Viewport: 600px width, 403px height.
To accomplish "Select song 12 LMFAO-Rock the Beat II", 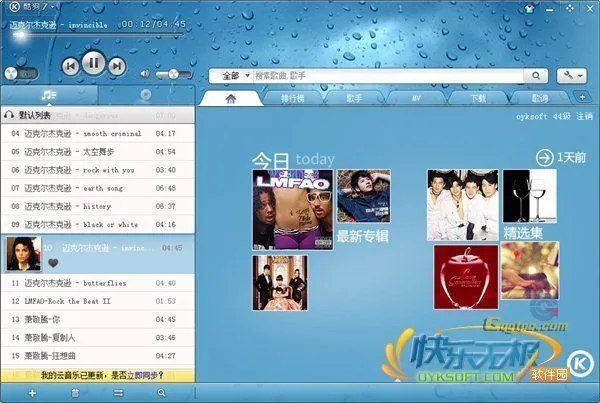I will click(x=98, y=301).
